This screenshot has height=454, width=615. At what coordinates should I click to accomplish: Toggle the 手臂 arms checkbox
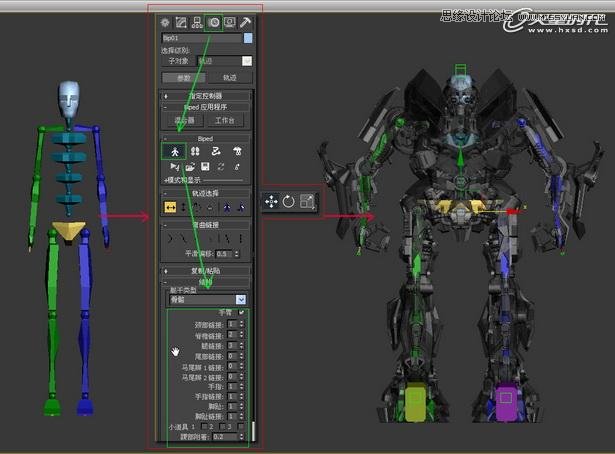[241, 312]
